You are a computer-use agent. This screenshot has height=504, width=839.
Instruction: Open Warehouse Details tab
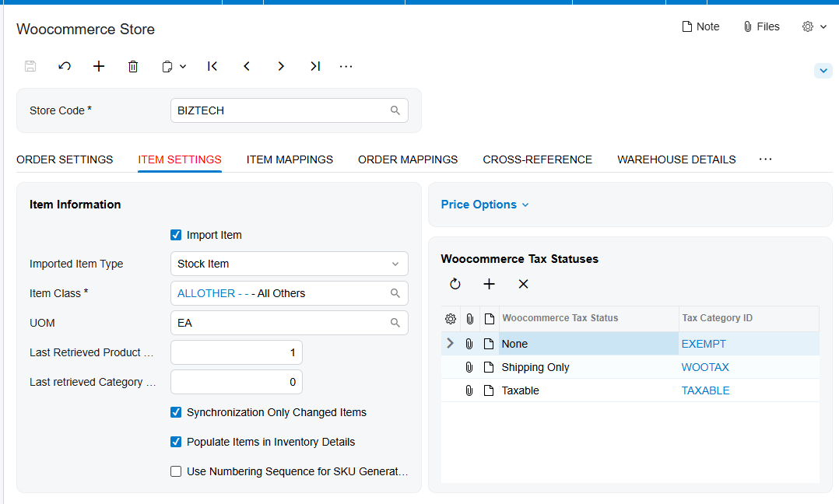click(676, 159)
